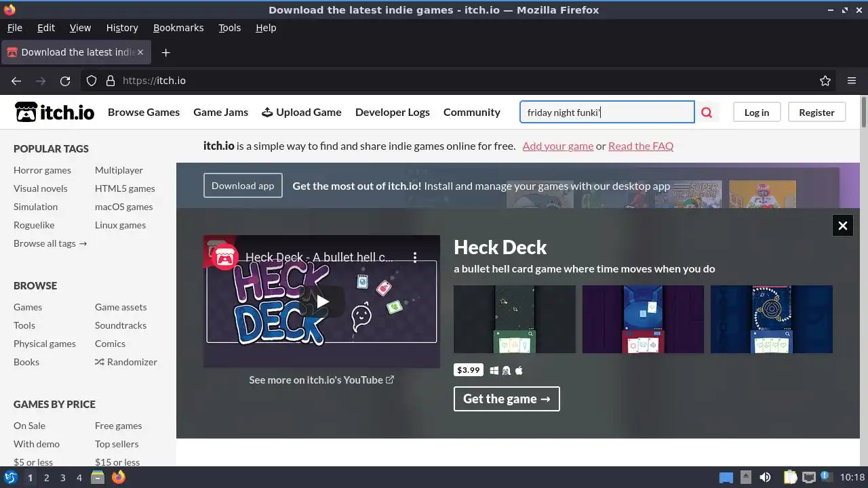868x488 pixels.
Task: Click the itch.io logo in header
Action: pyautogui.click(x=54, y=112)
